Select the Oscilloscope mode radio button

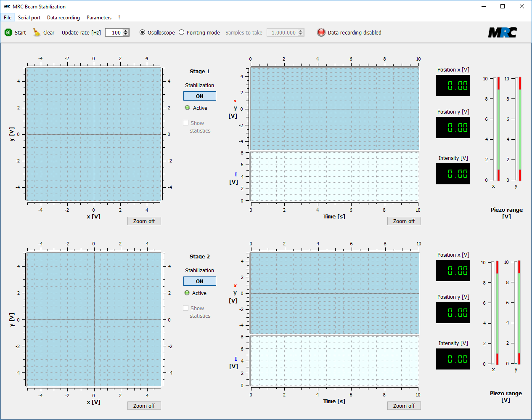tap(143, 32)
